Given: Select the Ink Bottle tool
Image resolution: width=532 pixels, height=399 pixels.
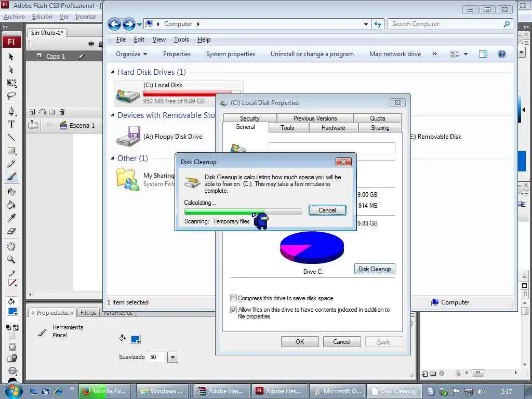Looking at the screenshot, I should 11,192.
